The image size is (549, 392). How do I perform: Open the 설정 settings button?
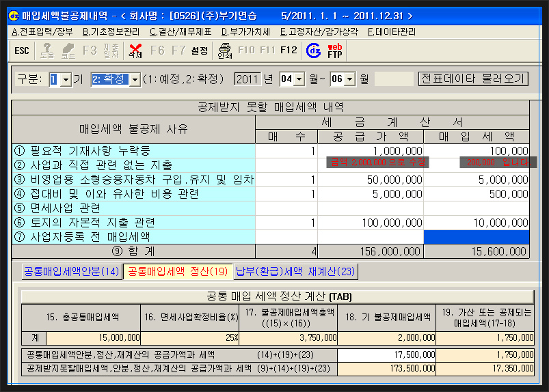200,51
